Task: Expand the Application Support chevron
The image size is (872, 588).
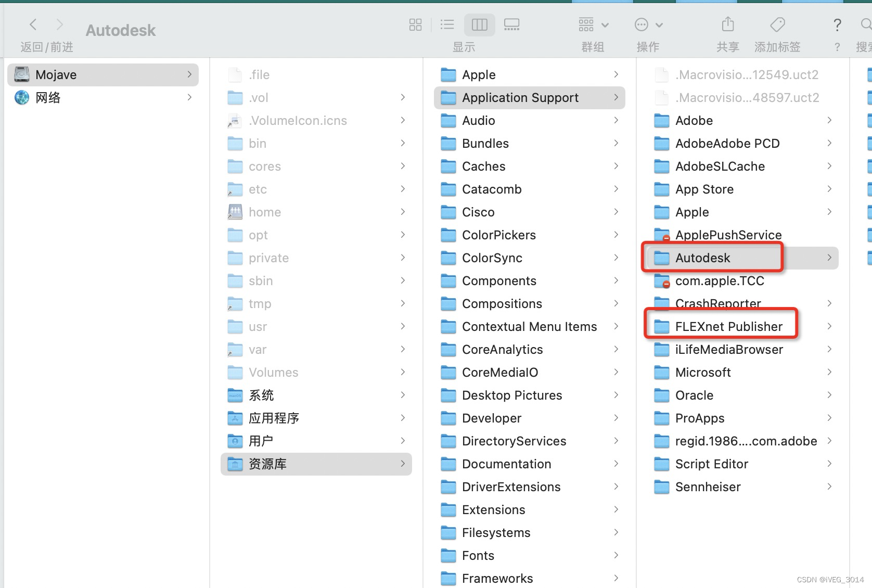Action: tap(616, 98)
